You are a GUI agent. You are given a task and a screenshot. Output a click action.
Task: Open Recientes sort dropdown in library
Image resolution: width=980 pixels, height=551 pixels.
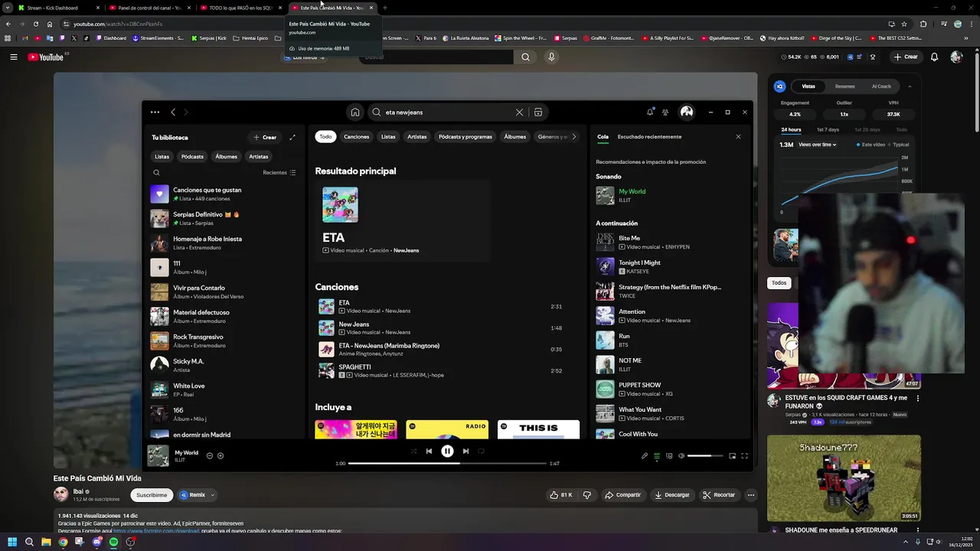tap(279, 173)
